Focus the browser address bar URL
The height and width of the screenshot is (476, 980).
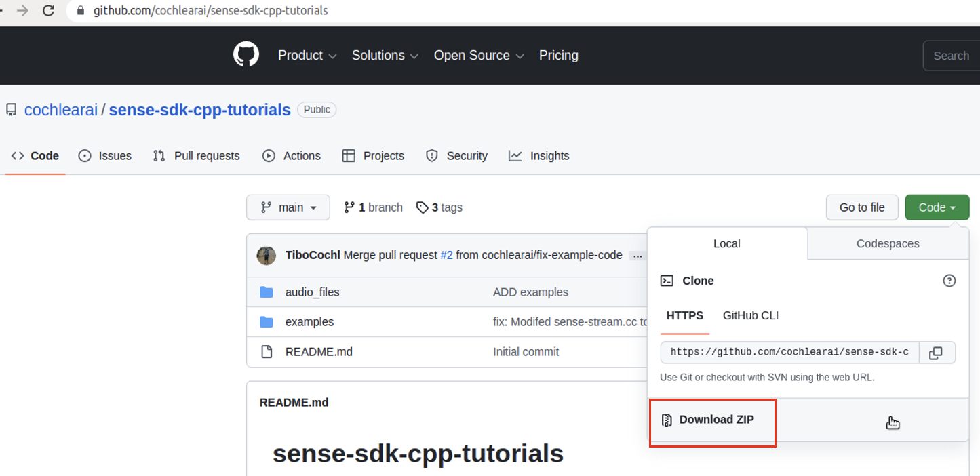pyautogui.click(x=211, y=11)
